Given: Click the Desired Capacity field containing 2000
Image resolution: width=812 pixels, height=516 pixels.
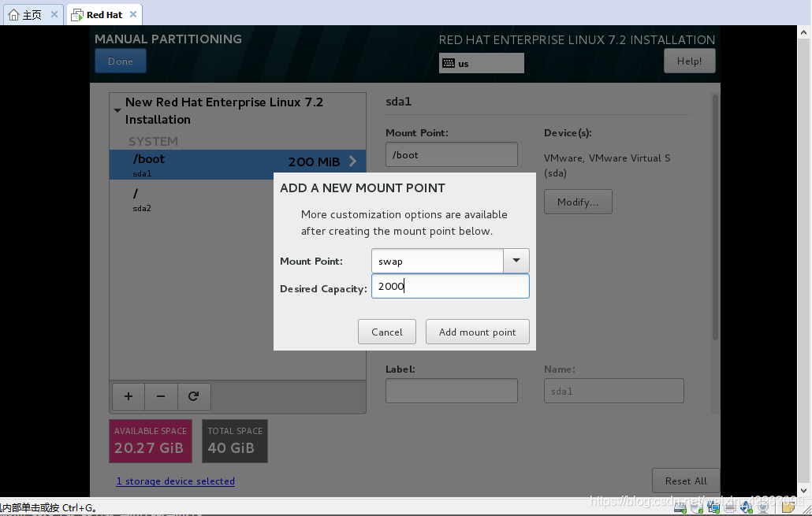Looking at the screenshot, I should pos(450,286).
